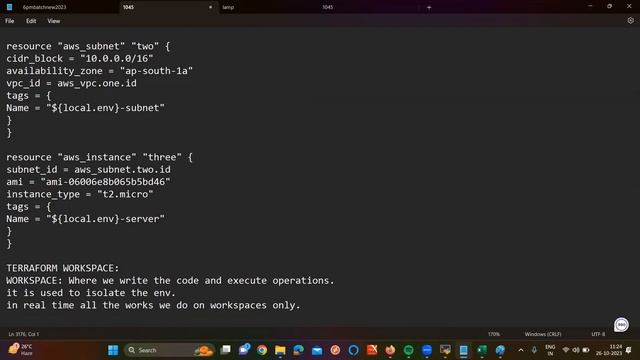The width and height of the screenshot is (640, 360).
Task: Click the line 'TERRAFORM WORKSPACE:'
Action: [62, 268]
